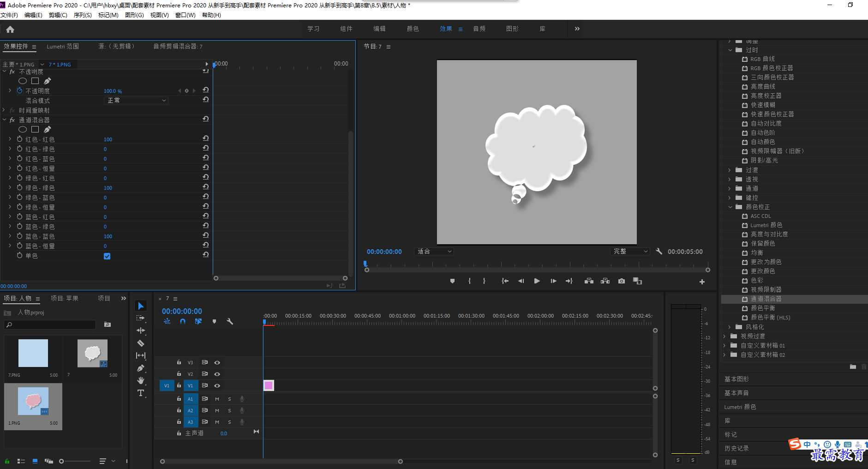Select the Slip tool
The width and height of the screenshot is (868, 469).
[x=141, y=355]
